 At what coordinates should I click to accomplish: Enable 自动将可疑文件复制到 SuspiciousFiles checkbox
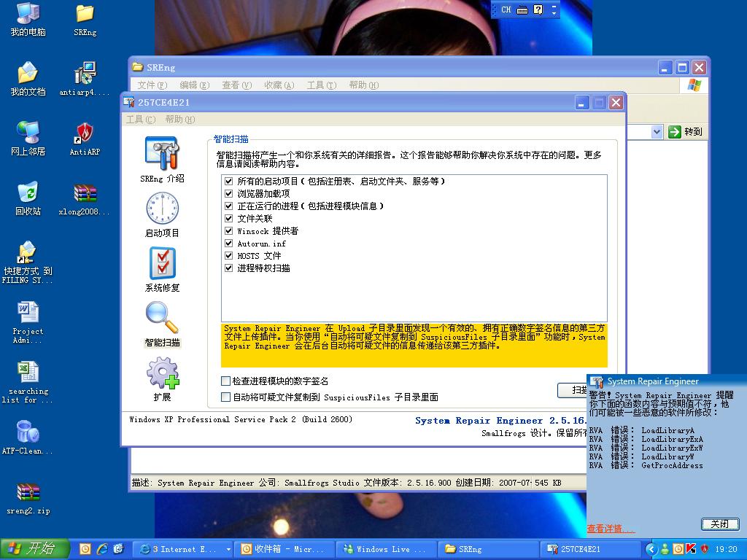[226, 397]
